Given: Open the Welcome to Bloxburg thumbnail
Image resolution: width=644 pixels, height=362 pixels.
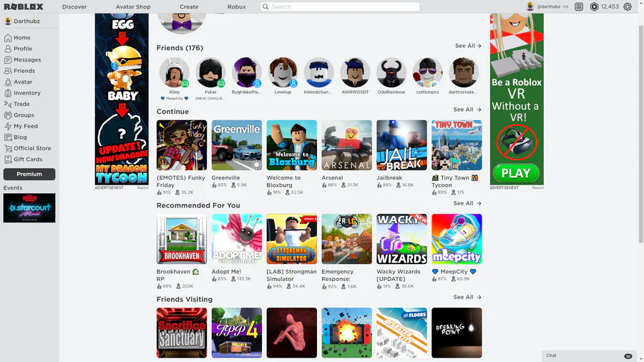Looking at the screenshot, I should [x=292, y=145].
